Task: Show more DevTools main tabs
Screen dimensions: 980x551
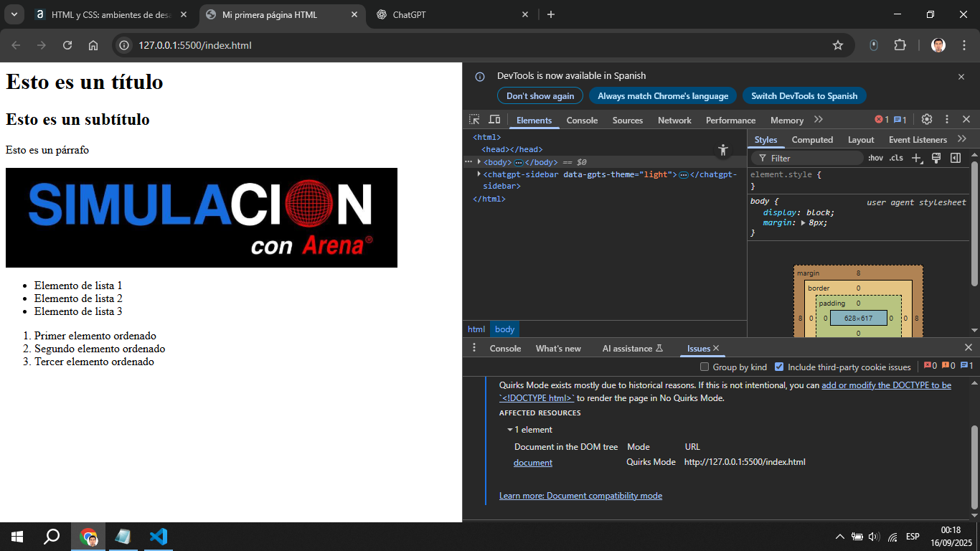Action: (x=819, y=120)
